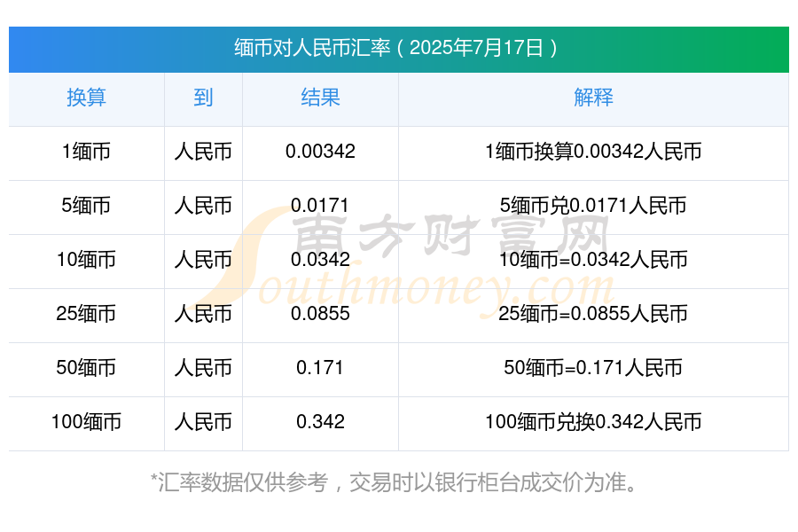This screenshot has width=798, height=532.
Task: Click the 1缅币 cell
Action: [87, 152]
